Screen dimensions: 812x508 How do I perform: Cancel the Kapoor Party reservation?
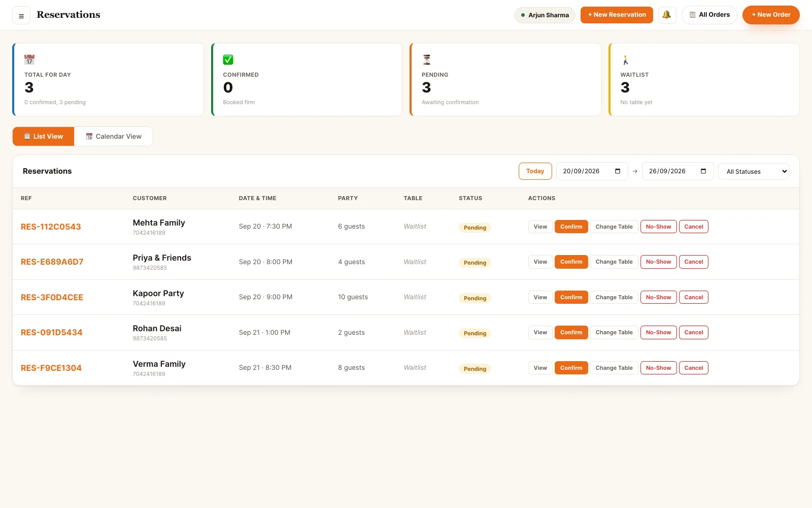(x=693, y=297)
